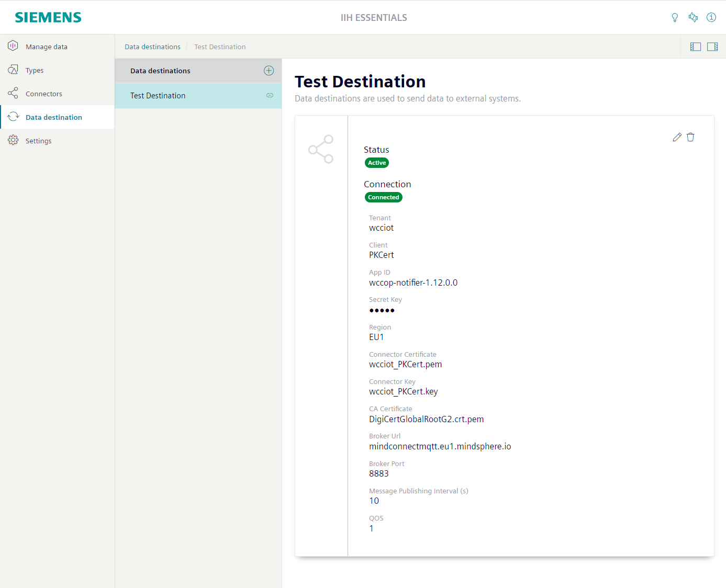Click broker port value 8883

click(x=379, y=473)
